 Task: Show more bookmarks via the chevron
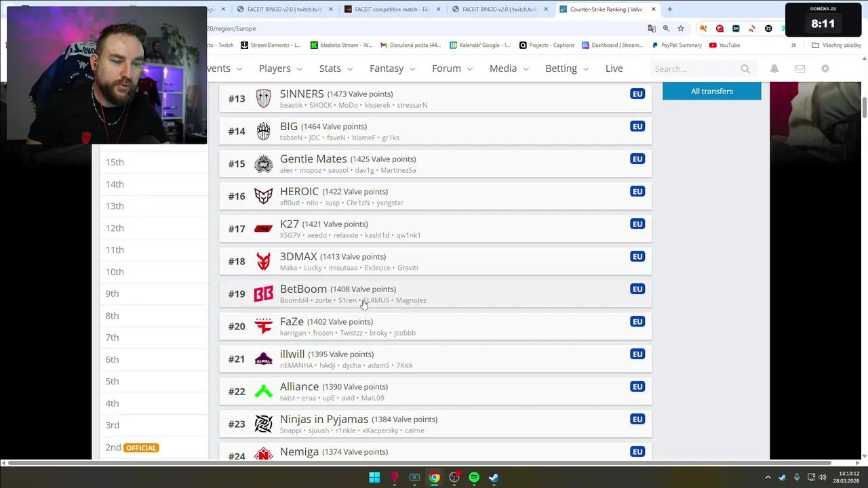(x=793, y=45)
